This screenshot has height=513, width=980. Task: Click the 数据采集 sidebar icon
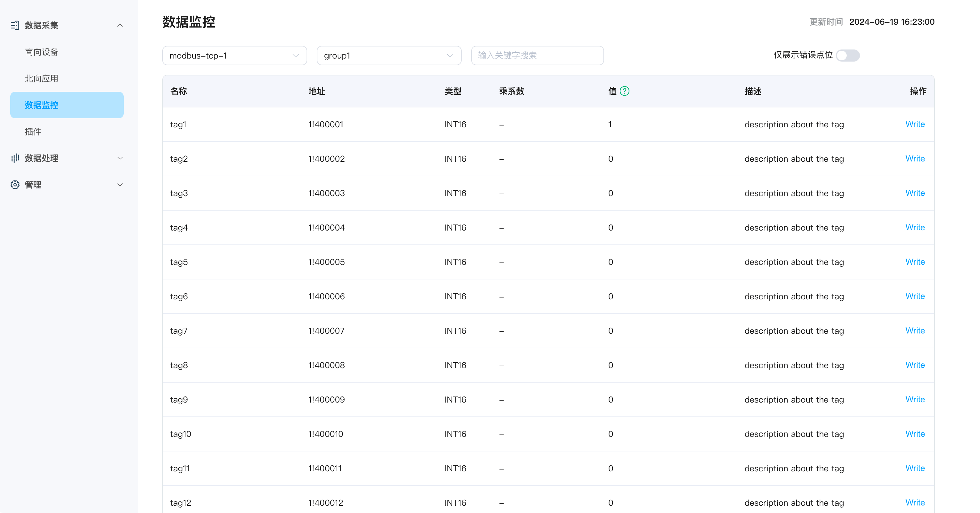[15, 25]
